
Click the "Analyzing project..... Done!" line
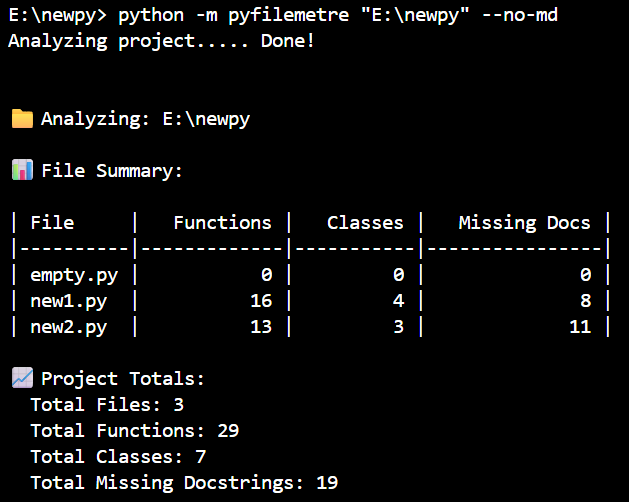pos(161,42)
